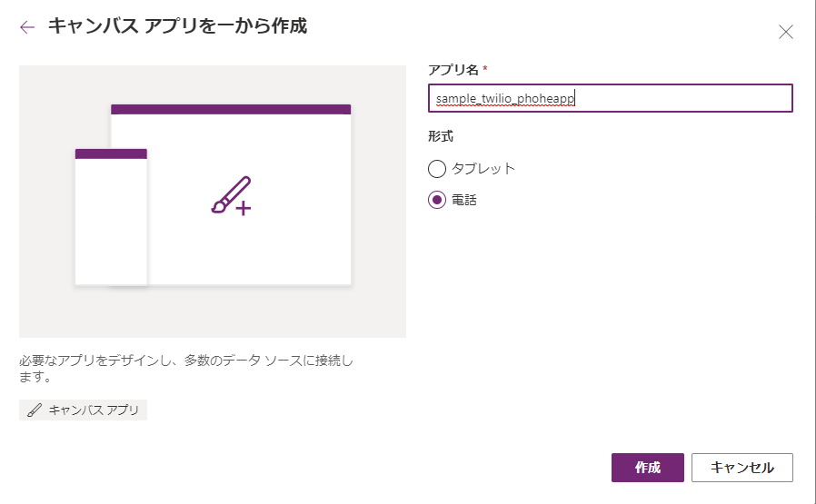The width and height of the screenshot is (816, 504).
Task: Close the dialog with the X icon
Action: (785, 32)
